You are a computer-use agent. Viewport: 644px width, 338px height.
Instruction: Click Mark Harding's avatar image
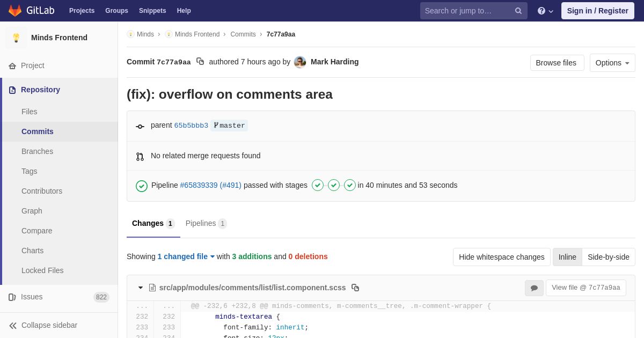click(300, 62)
